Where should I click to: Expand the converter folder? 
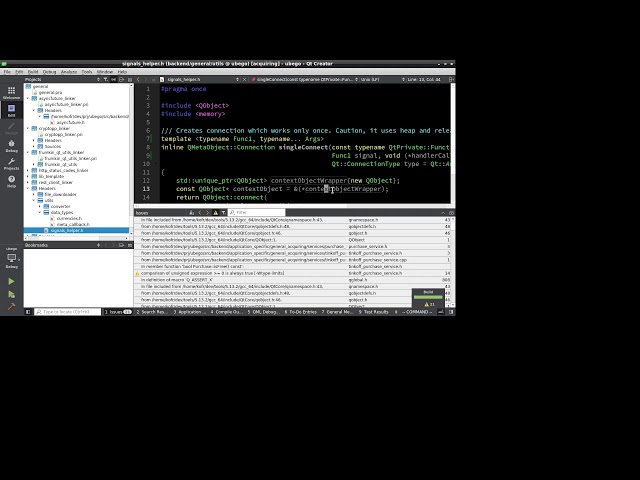pyautogui.click(x=40, y=207)
